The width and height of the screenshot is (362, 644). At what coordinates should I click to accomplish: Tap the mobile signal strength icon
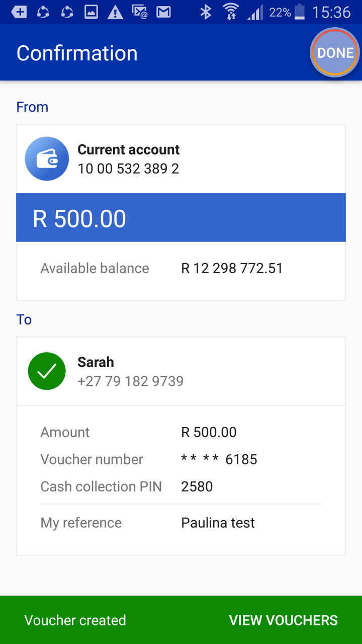[255, 12]
